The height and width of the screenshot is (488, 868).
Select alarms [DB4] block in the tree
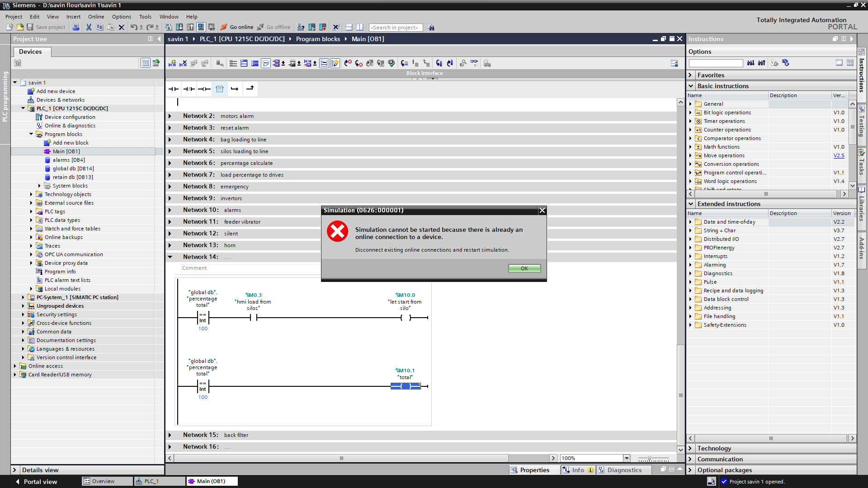(x=68, y=160)
